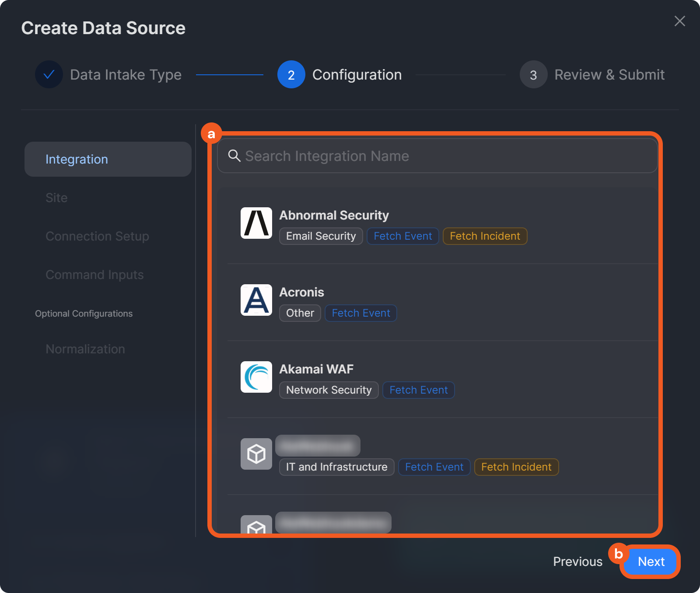Go back with the Previous button

point(577,562)
